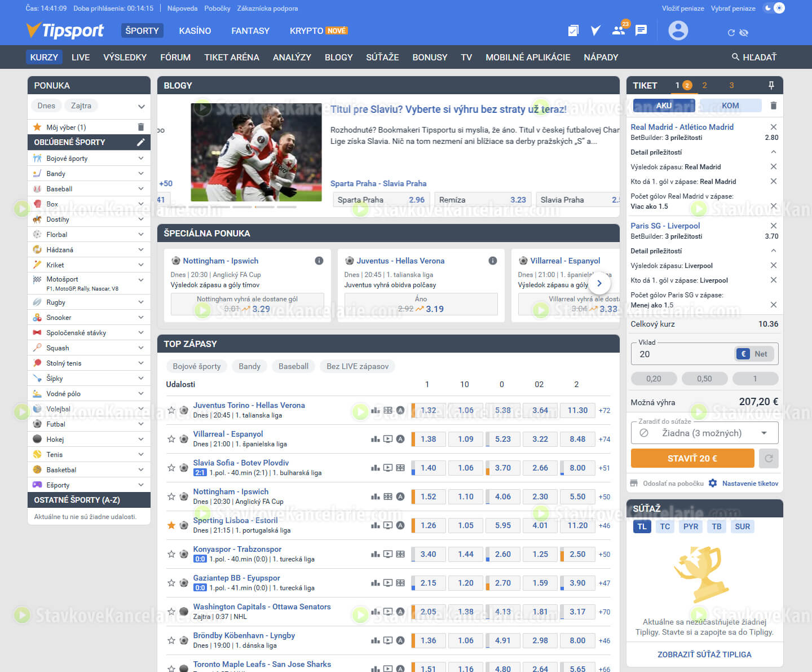Select the TC competition tab

coord(665,526)
